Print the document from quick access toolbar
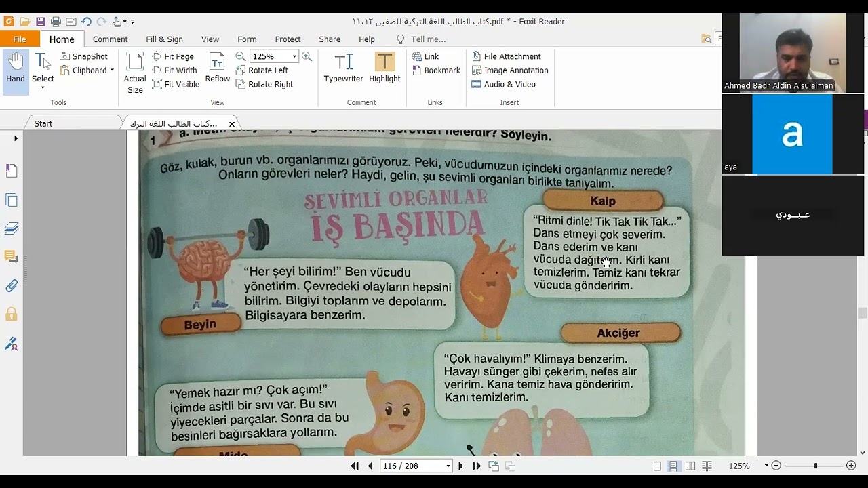The height and width of the screenshot is (488, 868). point(56,22)
